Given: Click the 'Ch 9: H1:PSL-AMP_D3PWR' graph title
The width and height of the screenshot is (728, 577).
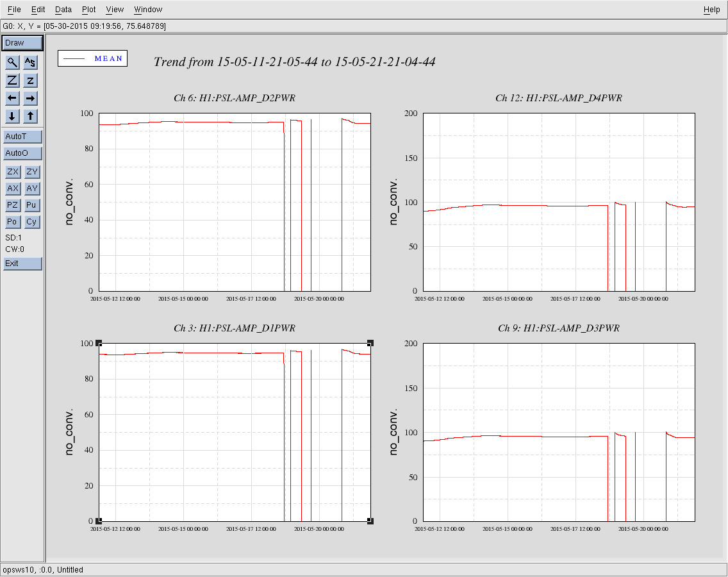Looking at the screenshot, I should (559, 328).
